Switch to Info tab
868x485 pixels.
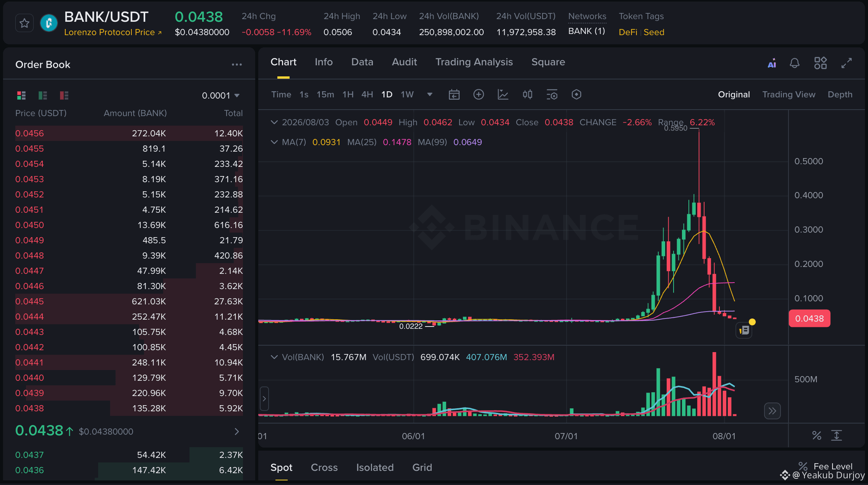pyautogui.click(x=324, y=62)
